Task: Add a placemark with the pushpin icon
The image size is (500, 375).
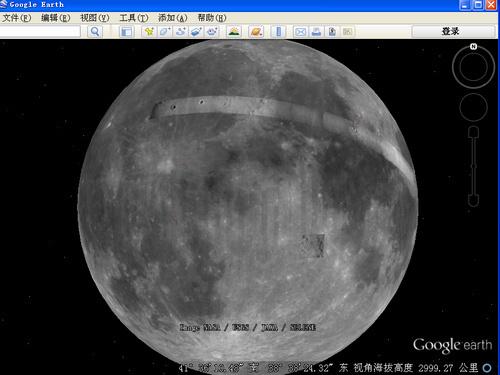Action: [x=149, y=32]
